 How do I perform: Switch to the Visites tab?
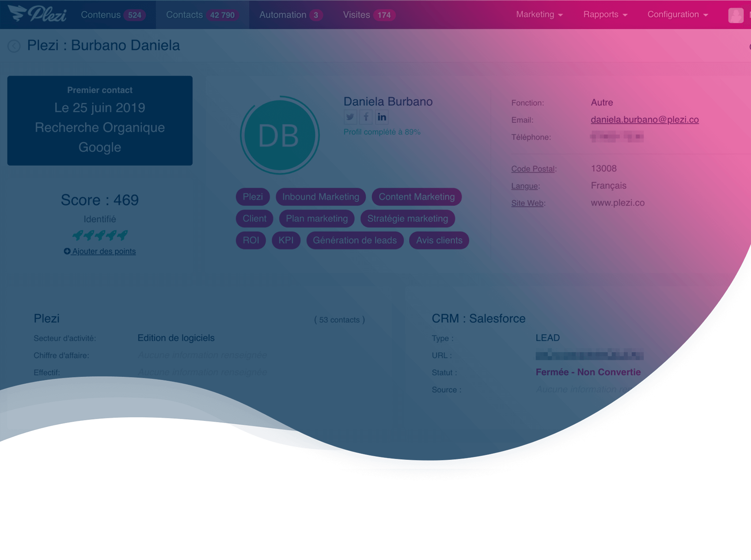pos(369,15)
